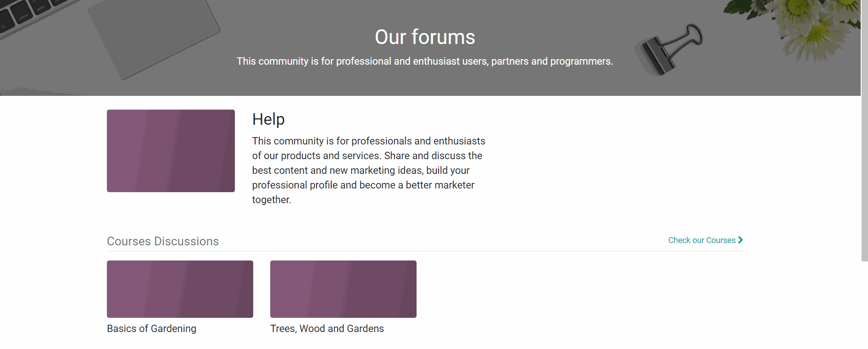Open the Help forum thumbnail
Screen dimensions: 868x349
pos(171,151)
